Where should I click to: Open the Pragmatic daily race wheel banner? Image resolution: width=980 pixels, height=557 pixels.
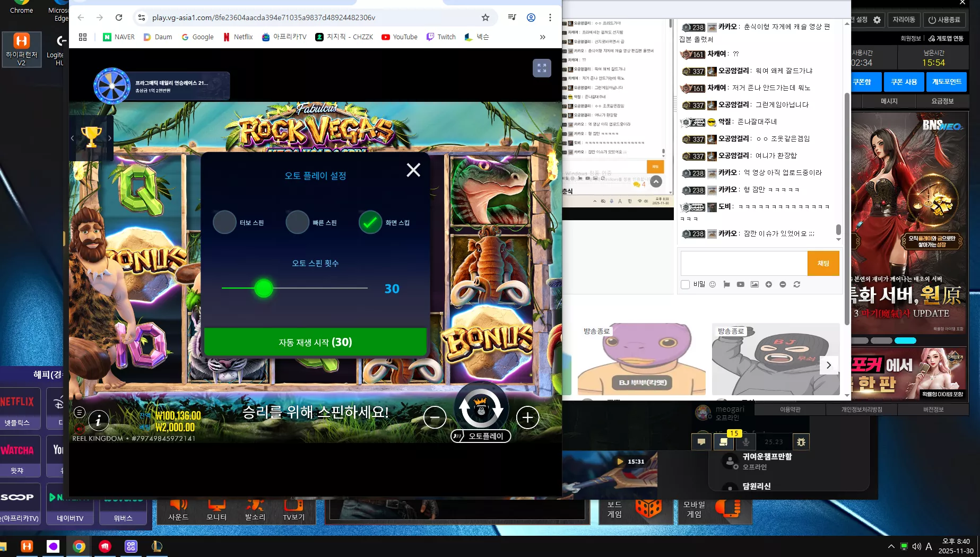pos(162,86)
